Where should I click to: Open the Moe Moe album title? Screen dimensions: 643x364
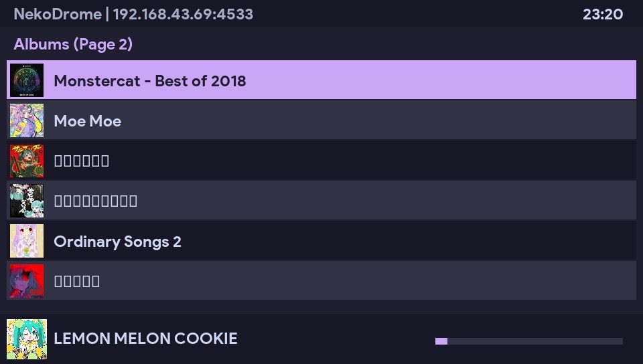tap(88, 121)
